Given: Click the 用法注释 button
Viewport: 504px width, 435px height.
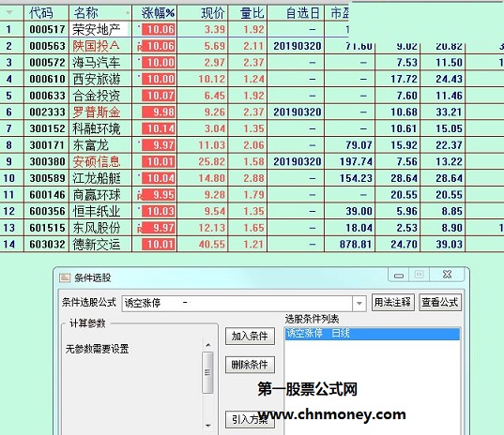Looking at the screenshot, I should pos(393,302).
